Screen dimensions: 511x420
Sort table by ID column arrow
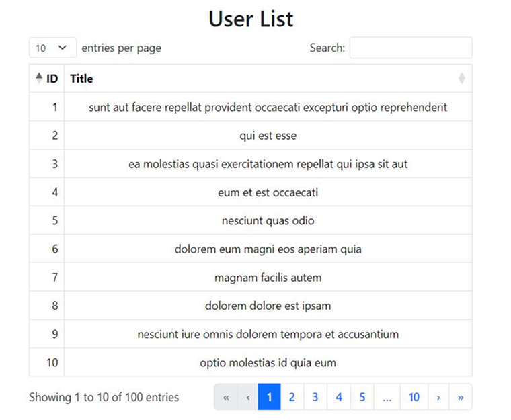tap(38, 79)
